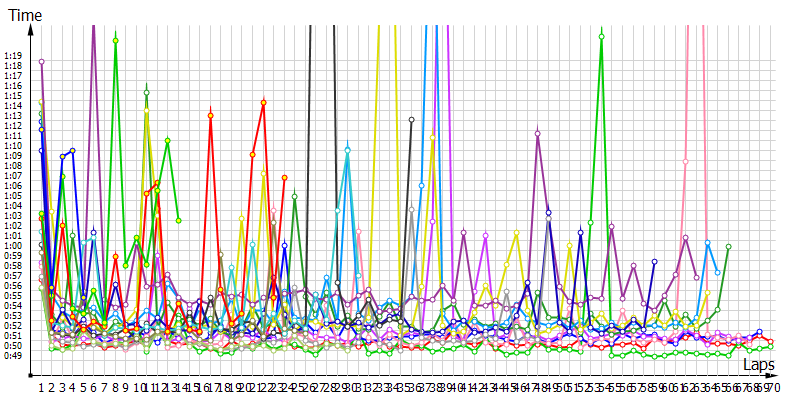
Task: Select the blue end point at lap 59
Action: point(654,262)
